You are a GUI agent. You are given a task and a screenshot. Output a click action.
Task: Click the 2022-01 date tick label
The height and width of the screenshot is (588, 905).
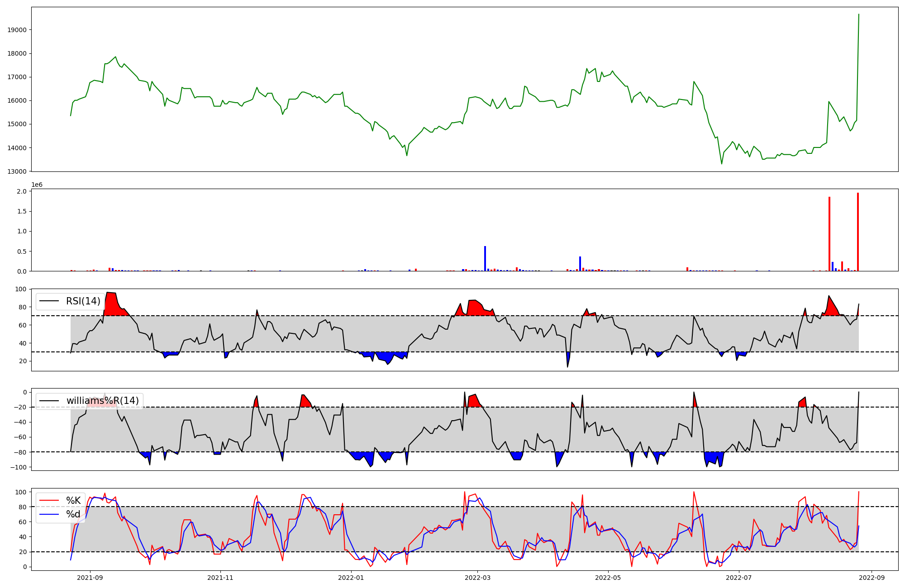coord(351,578)
